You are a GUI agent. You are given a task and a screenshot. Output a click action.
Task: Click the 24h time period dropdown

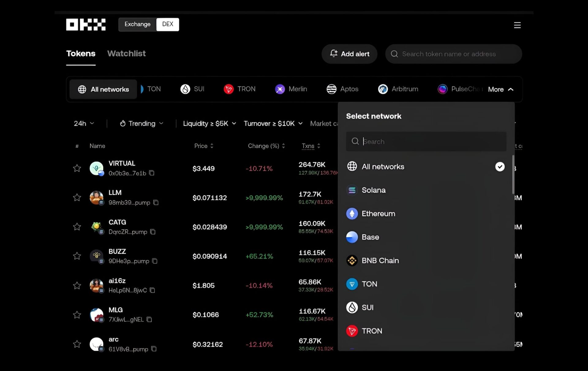[x=83, y=124]
